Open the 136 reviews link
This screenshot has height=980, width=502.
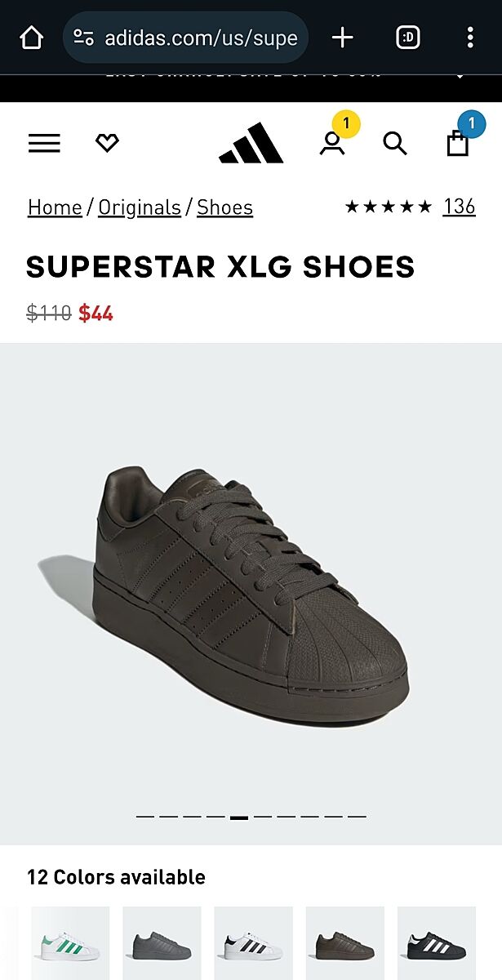click(x=459, y=207)
